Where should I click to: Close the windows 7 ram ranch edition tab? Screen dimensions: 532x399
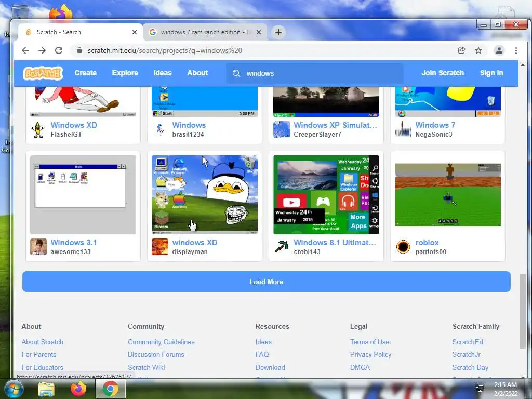tap(259, 32)
